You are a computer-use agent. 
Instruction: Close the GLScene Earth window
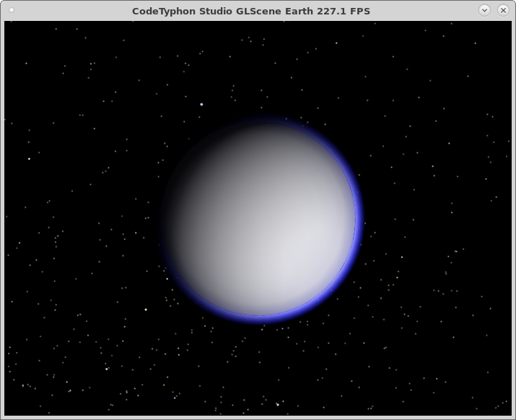click(x=503, y=11)
